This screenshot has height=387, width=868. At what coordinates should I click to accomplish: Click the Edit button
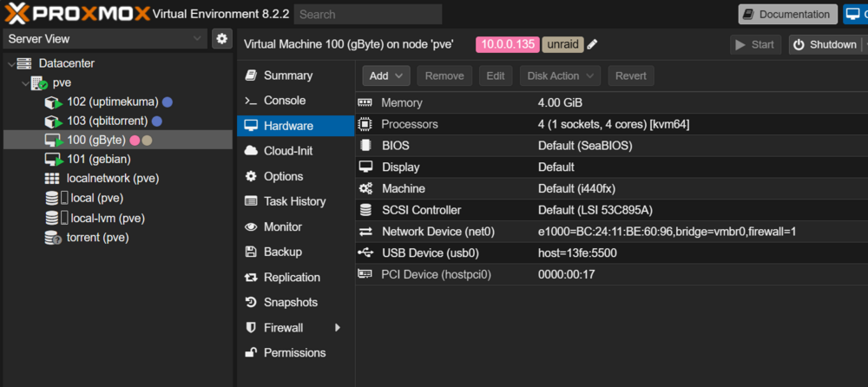(x=496, y=75)
